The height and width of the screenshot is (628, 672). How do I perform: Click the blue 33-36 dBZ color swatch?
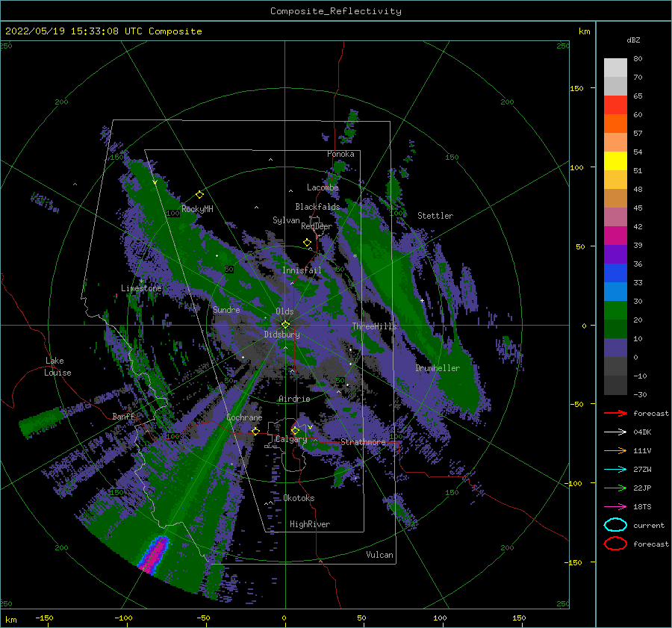tap(615, 273)
